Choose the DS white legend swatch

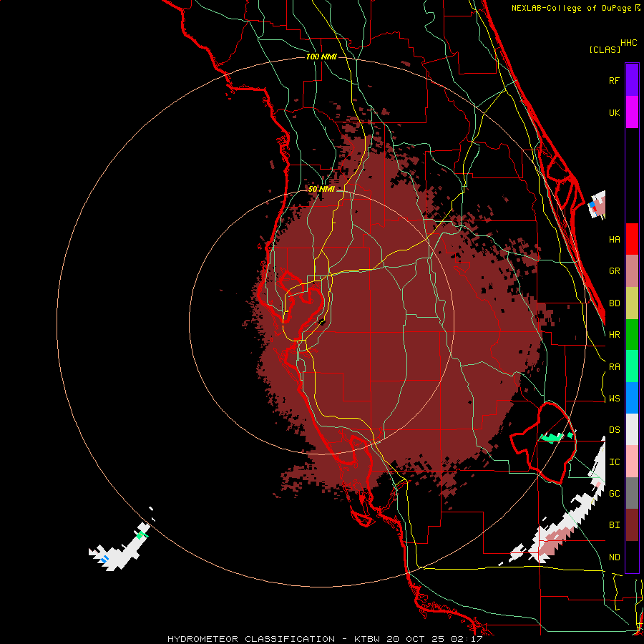[632, 429]
